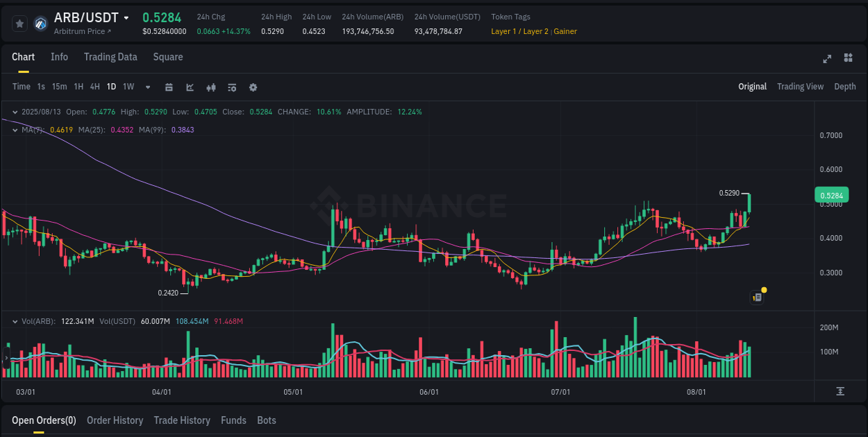Viewport: 868px width, 437px height.
Task: Open the chart display options list icon
Action: coord(231,87)
